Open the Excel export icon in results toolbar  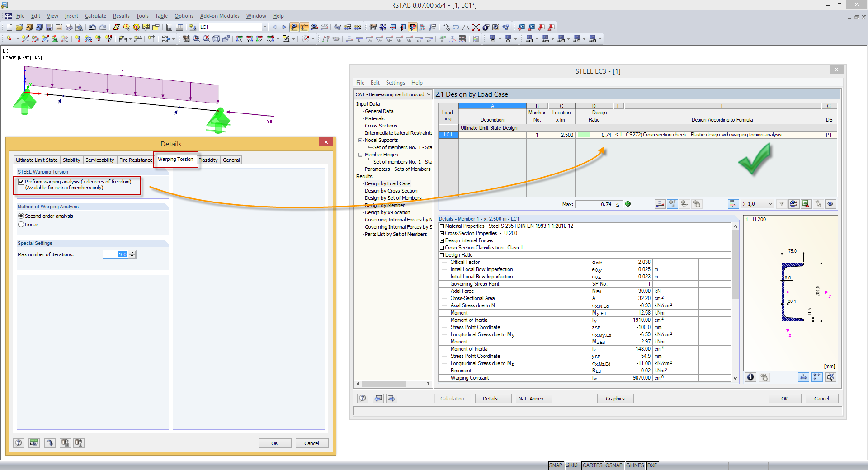point(806,204)
